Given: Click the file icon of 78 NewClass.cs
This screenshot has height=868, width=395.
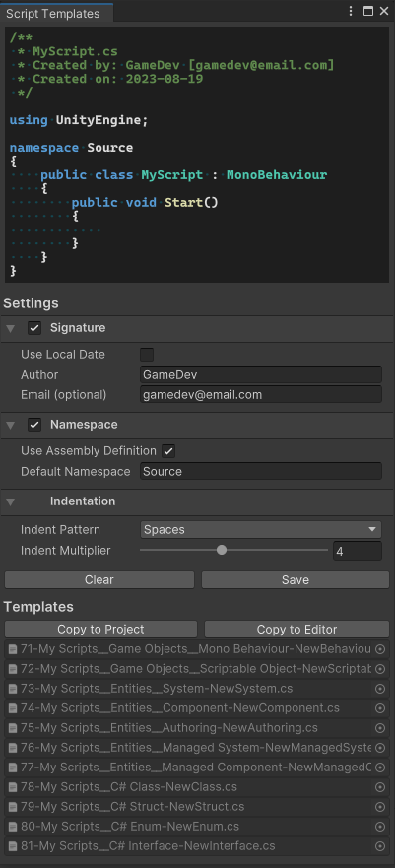Looking at the screenshot, I should coord(13,787).
